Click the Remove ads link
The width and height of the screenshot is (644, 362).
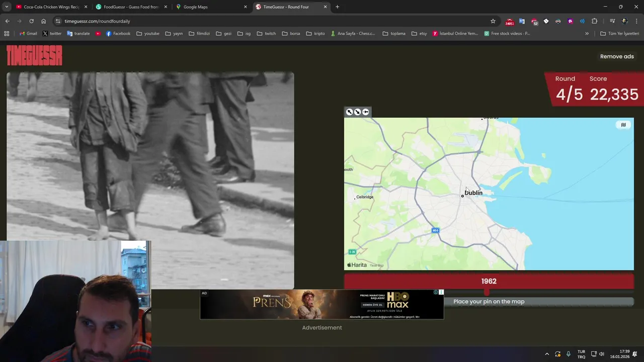[x=617, y=56]
